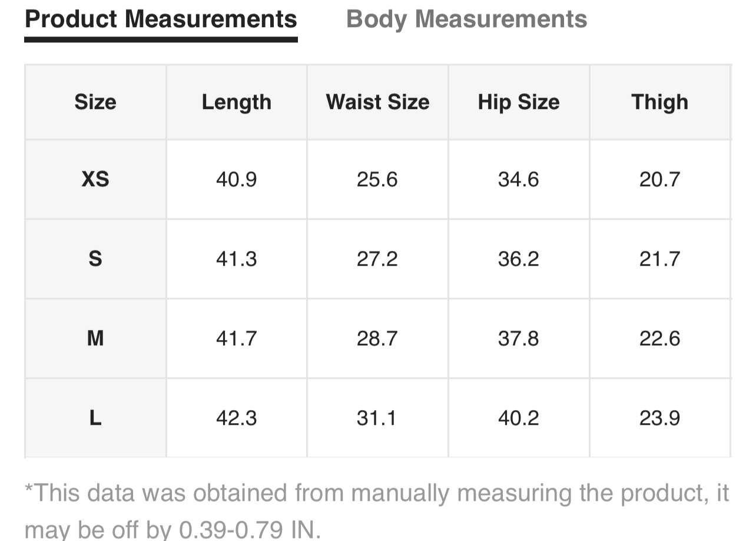Click the M hip value 37.8

point(518,338)
